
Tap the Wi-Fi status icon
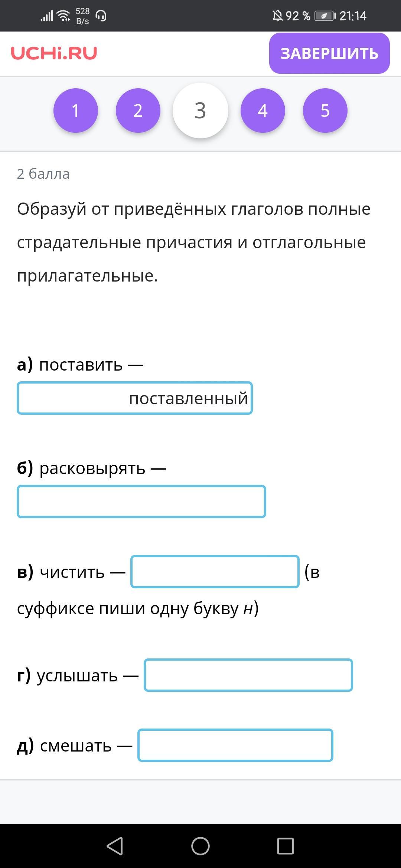pyautogui.click(x=64, y=16)
